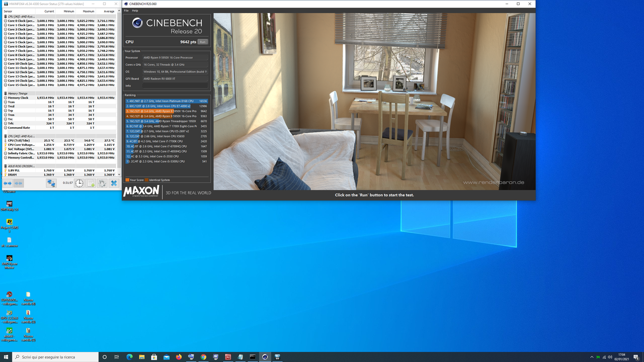Screen dimensions: 644x362
Task: Click the remote monitoring icon in HWiNFO
Action: point(51,183)
